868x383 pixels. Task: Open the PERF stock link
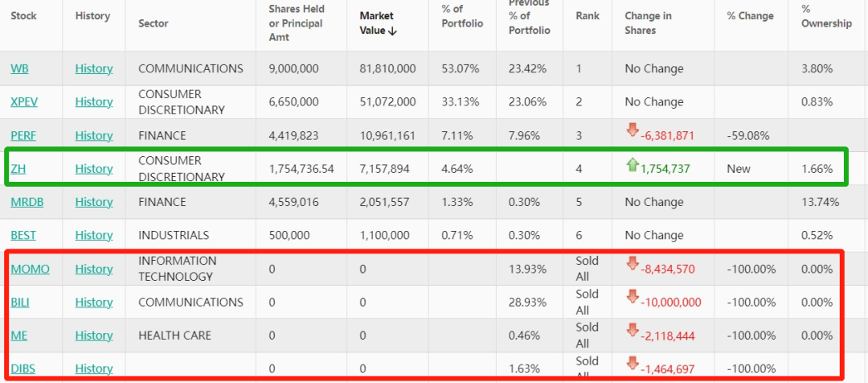(23, 136)
